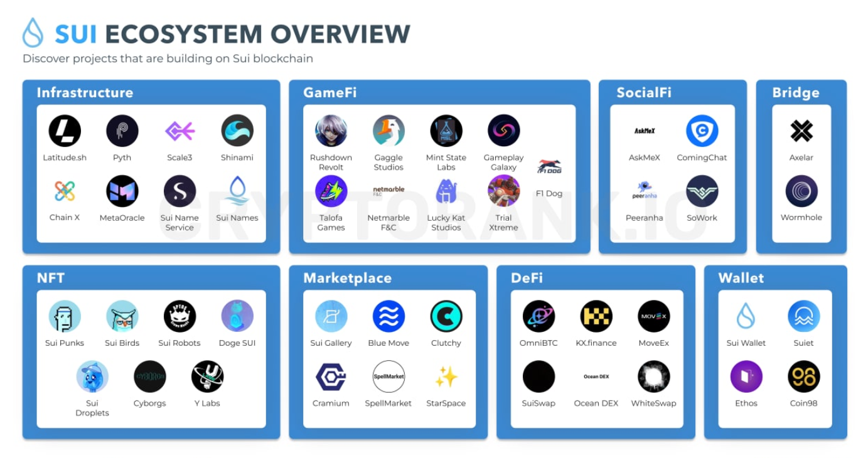Viewport: 868px width, 458px height.
Task: Click the OmniBTC planet icon
Action: (538, 316)
